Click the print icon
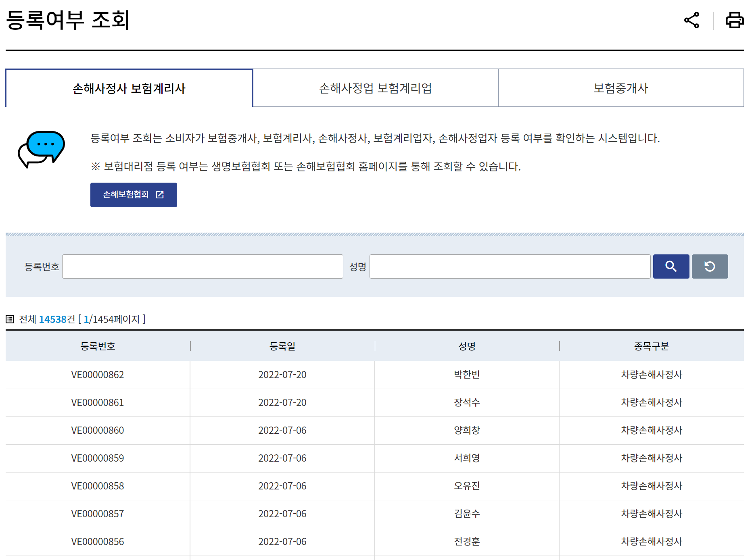This screenshot has height=560, width=752. (x=734, y=20)
